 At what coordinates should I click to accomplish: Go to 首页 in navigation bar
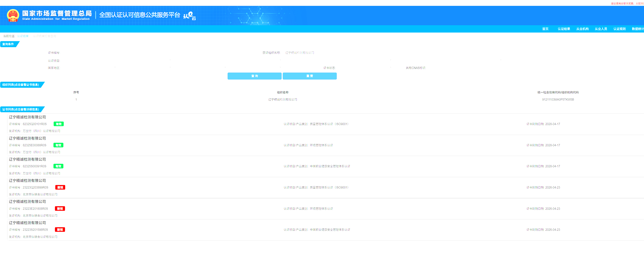click(545, 29)
